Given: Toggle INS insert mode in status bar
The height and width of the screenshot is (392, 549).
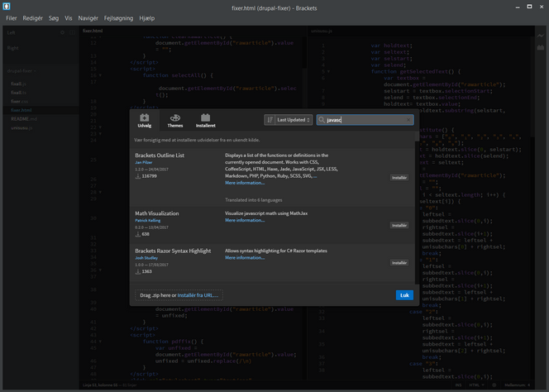Looking at the screenshot, I should point(458,385).
